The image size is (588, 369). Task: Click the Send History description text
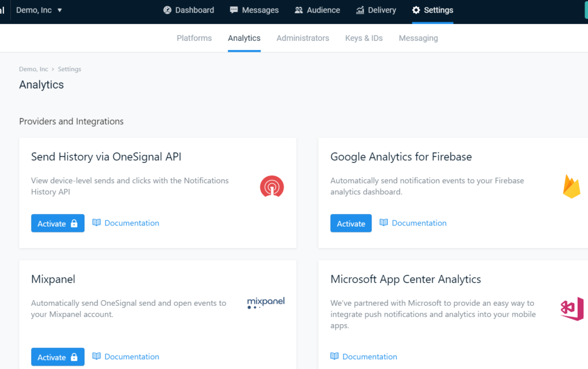click(x=130, y=186)
